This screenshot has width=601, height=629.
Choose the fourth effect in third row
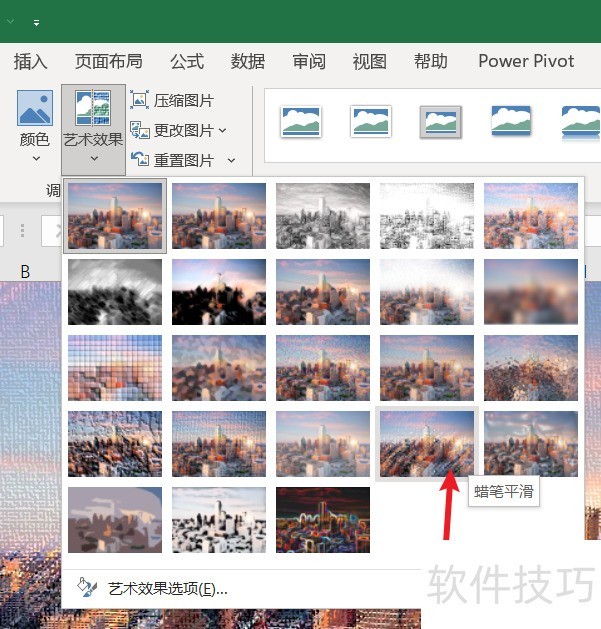click(426, 368)
